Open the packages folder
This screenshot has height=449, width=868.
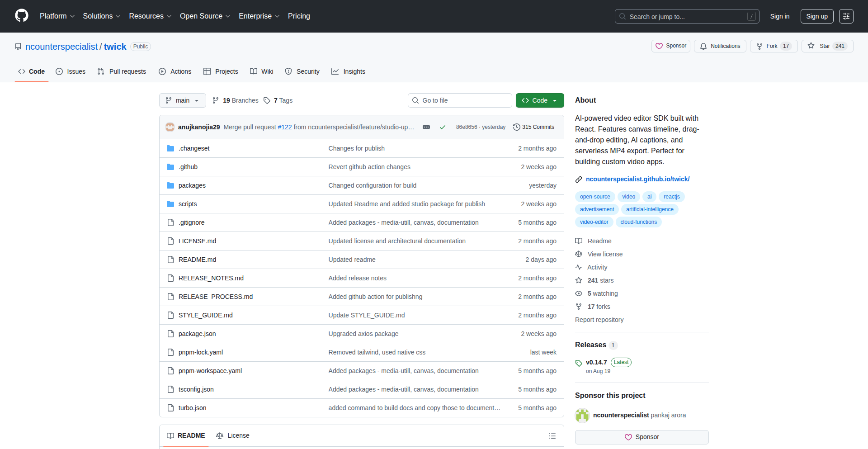click(192, 185)
